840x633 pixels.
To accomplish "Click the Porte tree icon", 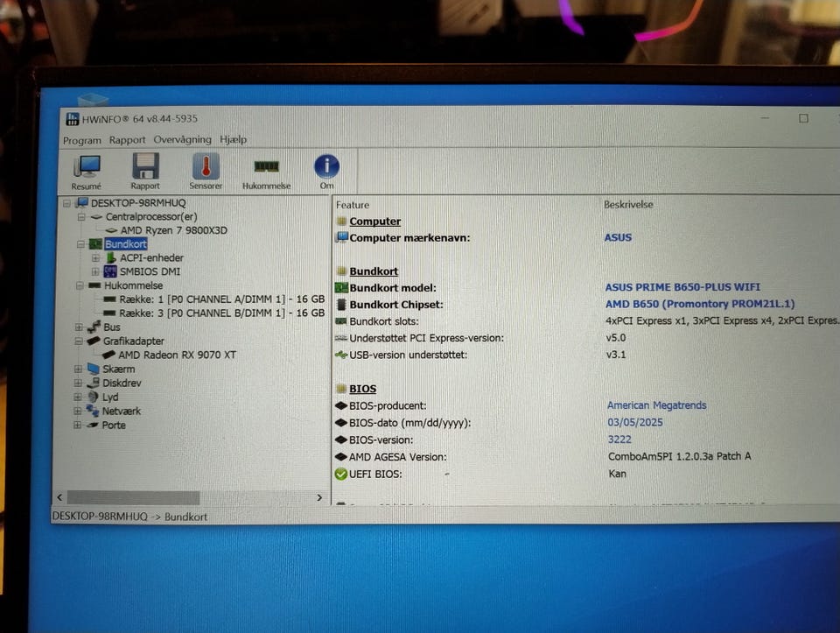I will (93, 425).
